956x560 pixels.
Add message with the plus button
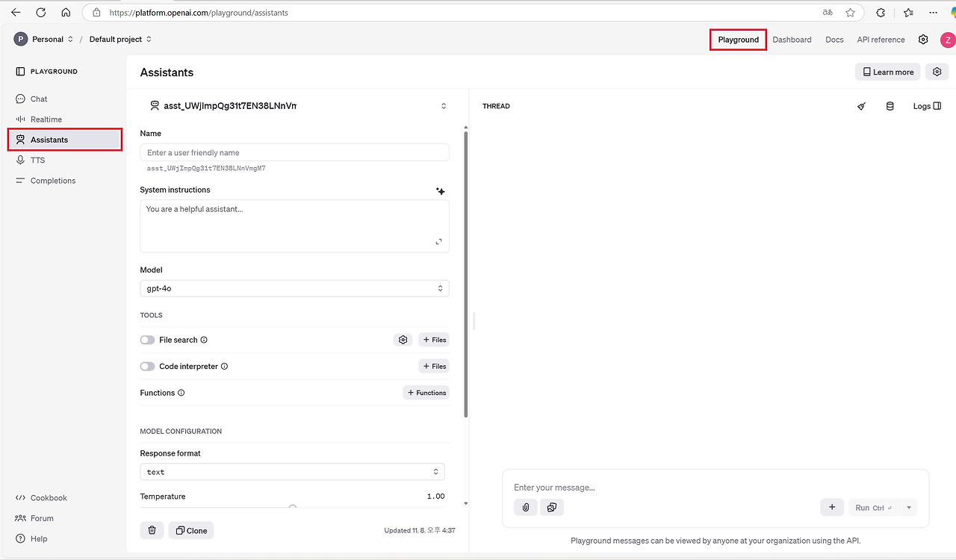(x=832, y=508)
